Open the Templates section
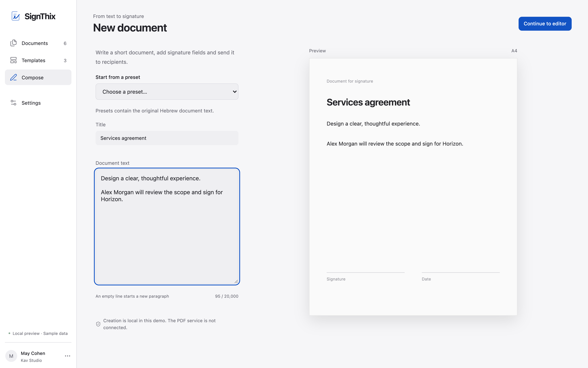Viewport: 588px width, 368px height. click(x=38, y=60)
